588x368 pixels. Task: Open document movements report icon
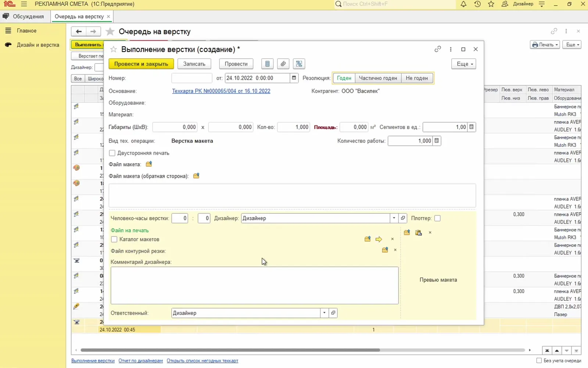click(267, 64)
